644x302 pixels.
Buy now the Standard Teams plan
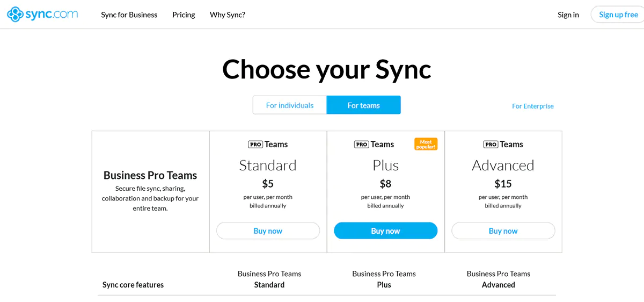[268, 231]
